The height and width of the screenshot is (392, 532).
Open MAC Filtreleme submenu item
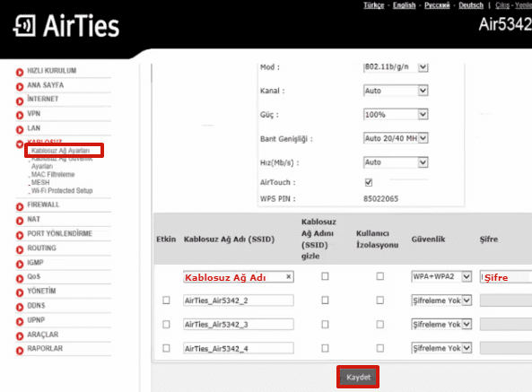coord(53,174)
